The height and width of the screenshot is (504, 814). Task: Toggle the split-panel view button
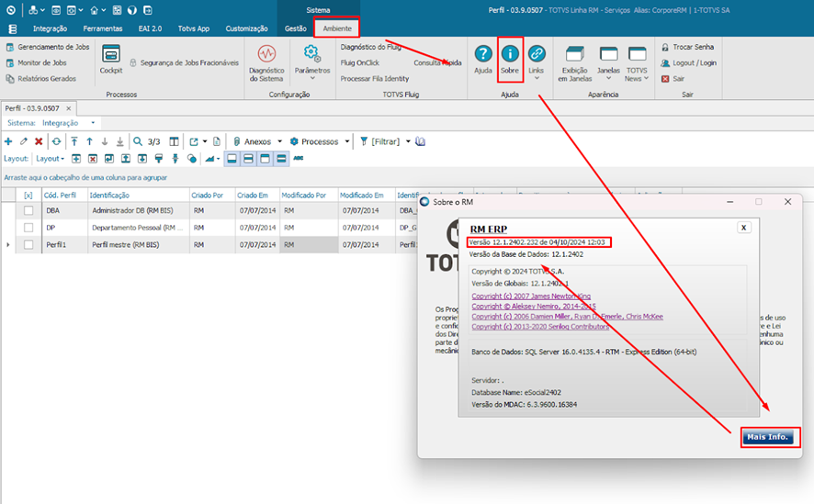(x=249, y=159)
